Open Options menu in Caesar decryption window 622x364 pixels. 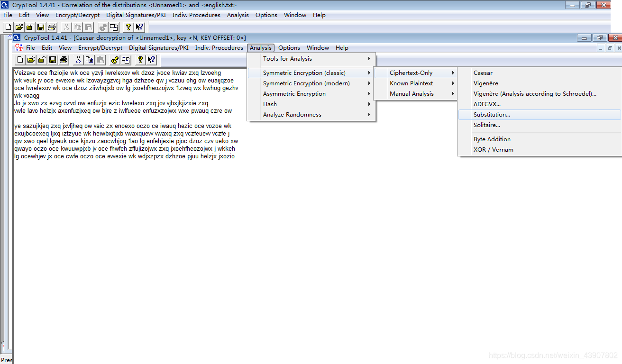[x=289, y=48]
